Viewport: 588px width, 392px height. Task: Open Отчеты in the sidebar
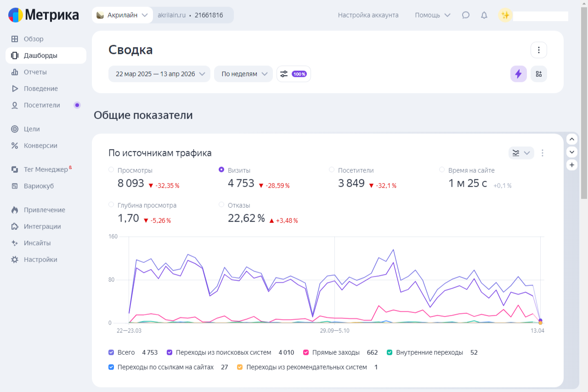coord(35,72)
